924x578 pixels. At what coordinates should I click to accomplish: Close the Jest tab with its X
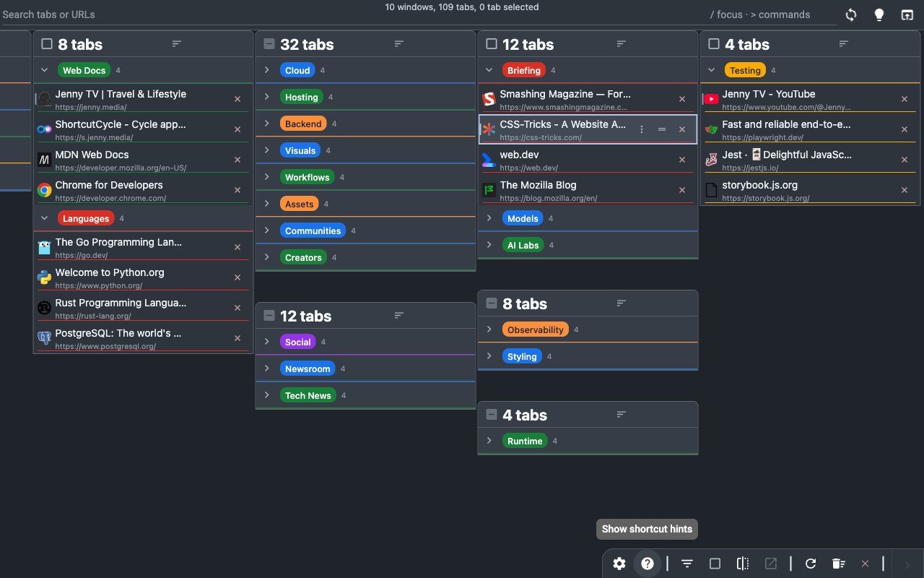[x=905, y=160]
